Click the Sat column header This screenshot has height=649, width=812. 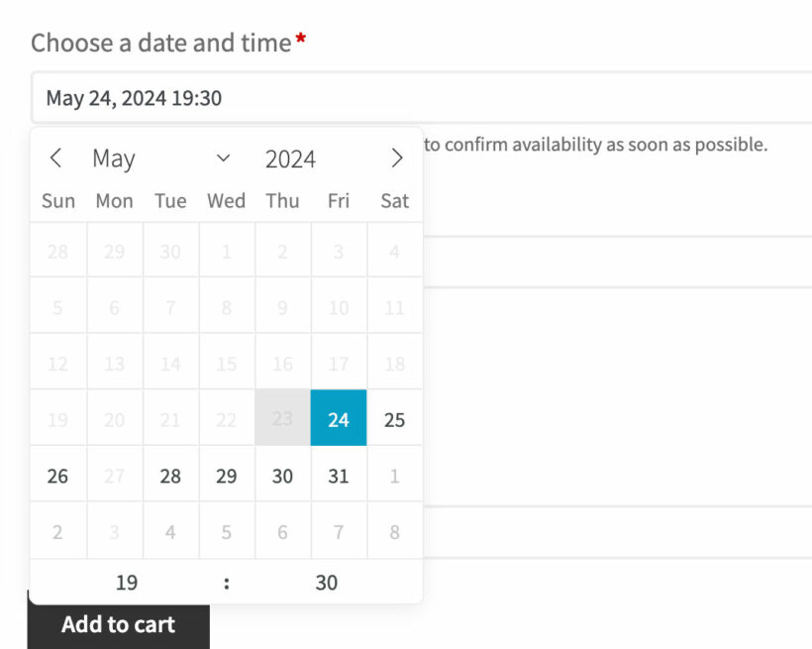[394, 200]
